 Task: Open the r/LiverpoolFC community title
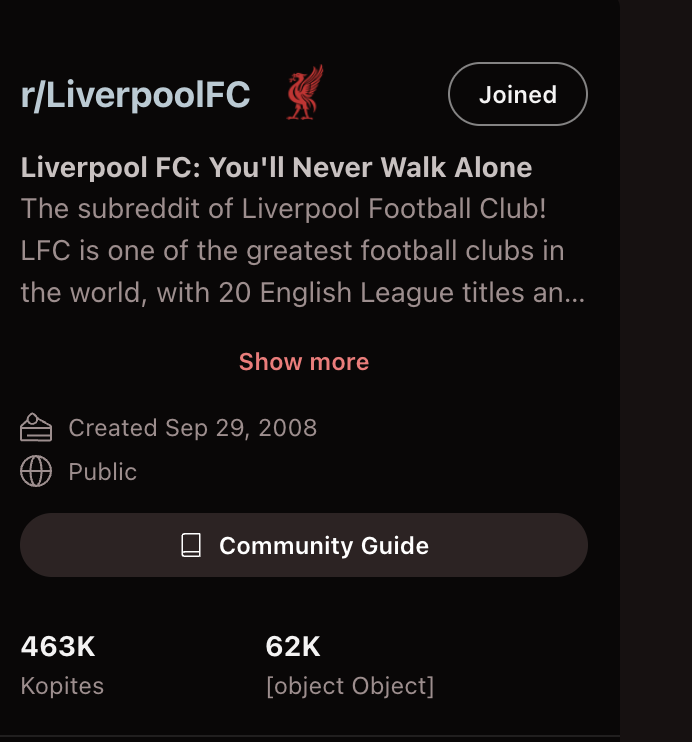(x=135, y=95)
